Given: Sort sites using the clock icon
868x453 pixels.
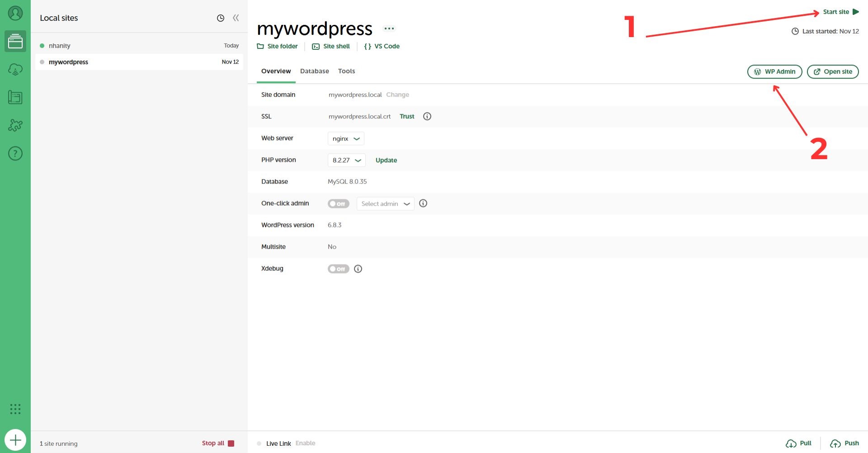Looking at the screenshot, I should [x=221, y=18].
